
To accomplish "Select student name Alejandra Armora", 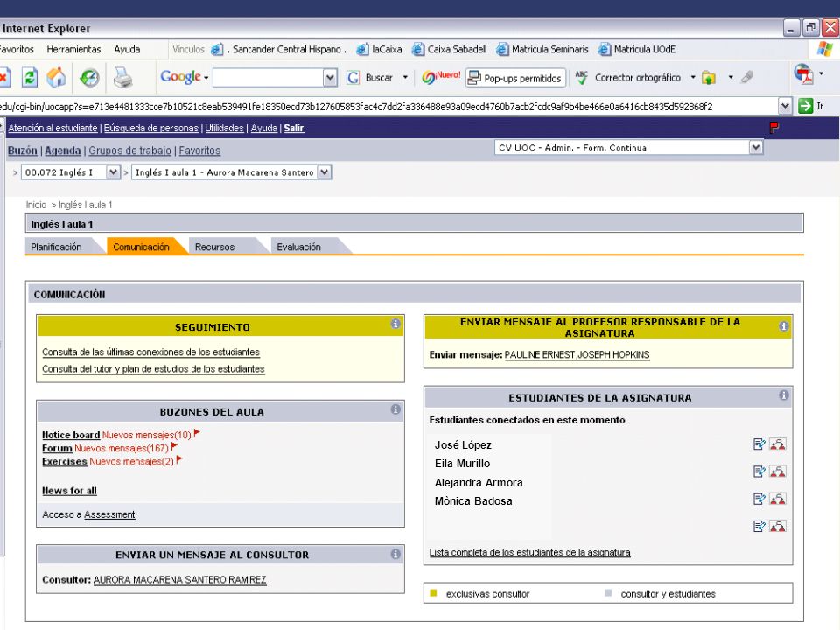I will tap(479, 483).
